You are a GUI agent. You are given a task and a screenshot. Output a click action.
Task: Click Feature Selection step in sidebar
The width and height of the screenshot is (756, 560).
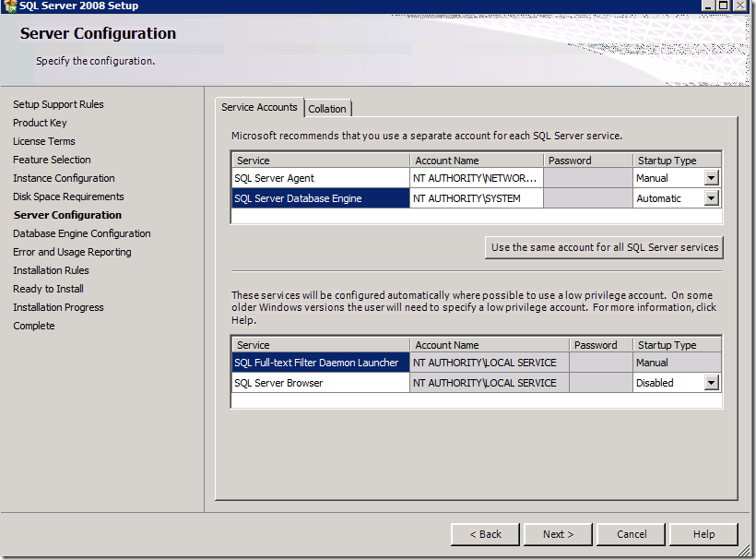tap(52, 160)
